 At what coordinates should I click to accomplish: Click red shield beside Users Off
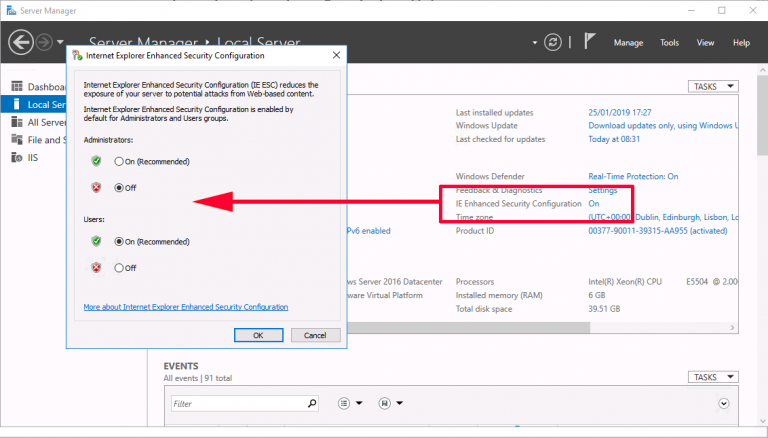[x=96, y=268]
